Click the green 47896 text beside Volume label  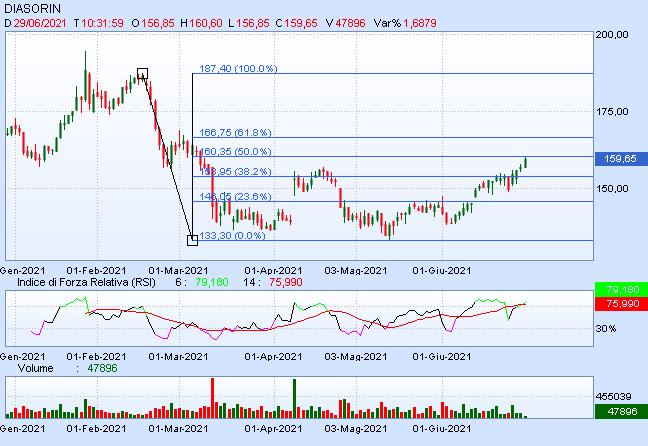click(x=102, y=368)
